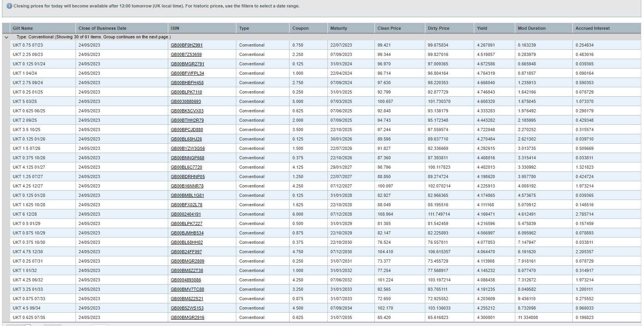644x326 pixels.
Task: Open ISIN link GB00BF0HZ991
Action: pyautogui.click(x=187, y=45)
